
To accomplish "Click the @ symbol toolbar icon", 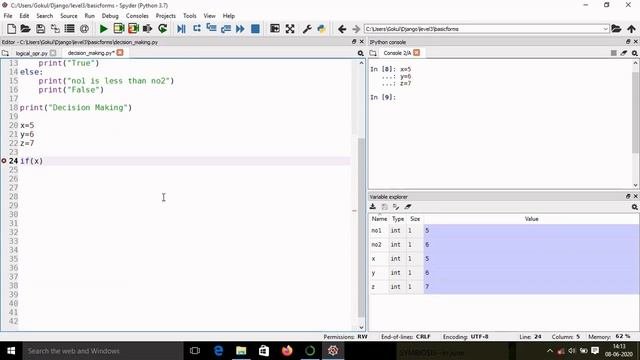I will click(84, 29).
